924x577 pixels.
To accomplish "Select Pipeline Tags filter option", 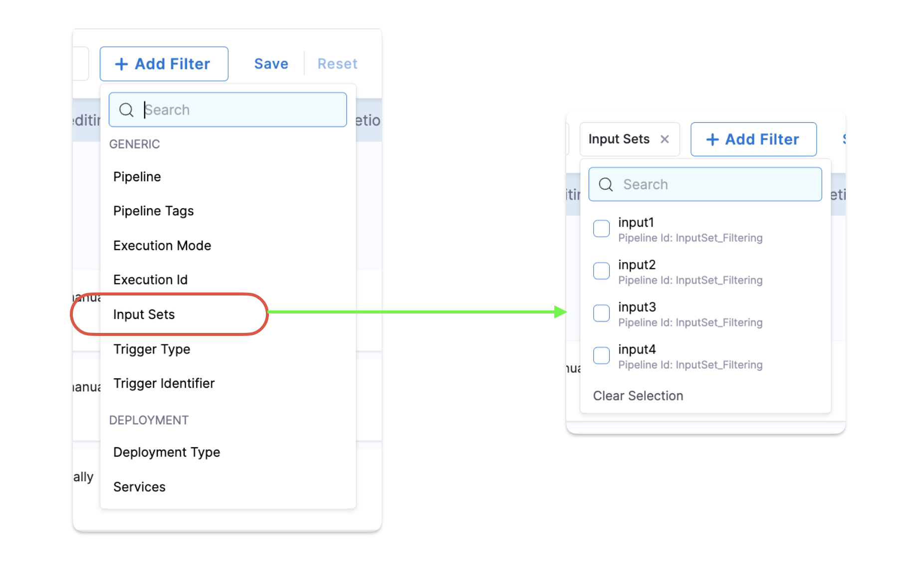I will (x=153, y=211).
